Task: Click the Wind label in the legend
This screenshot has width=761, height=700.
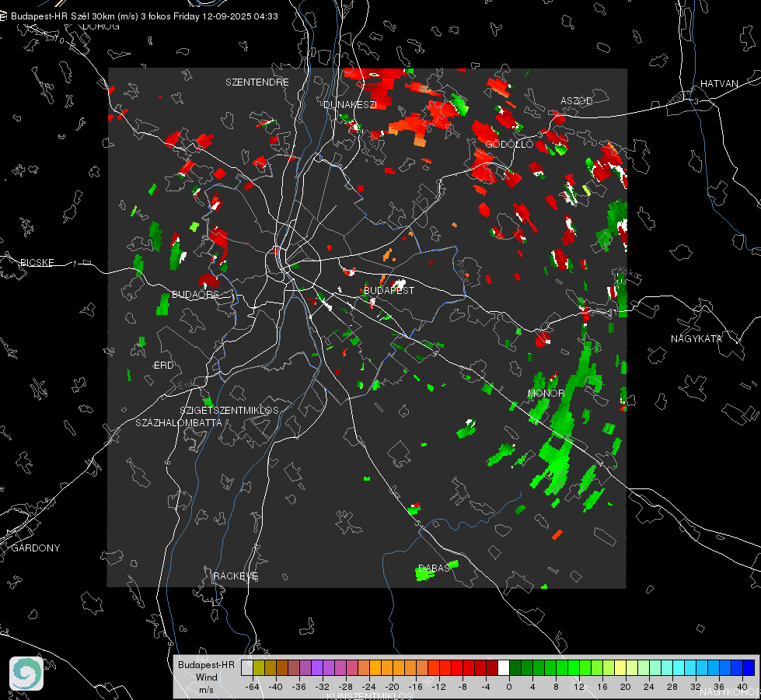Action: coord(206,677)
